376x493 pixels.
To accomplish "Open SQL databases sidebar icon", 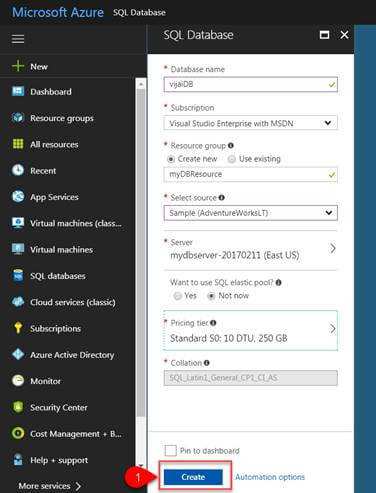I will [18, 276].
